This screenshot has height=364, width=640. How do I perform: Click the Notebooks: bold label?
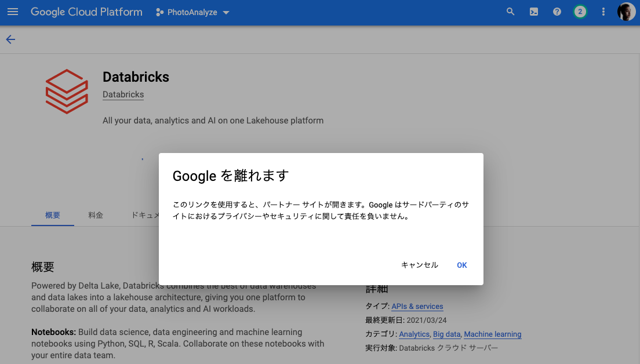pyautogui.click(x=53, y=332)
